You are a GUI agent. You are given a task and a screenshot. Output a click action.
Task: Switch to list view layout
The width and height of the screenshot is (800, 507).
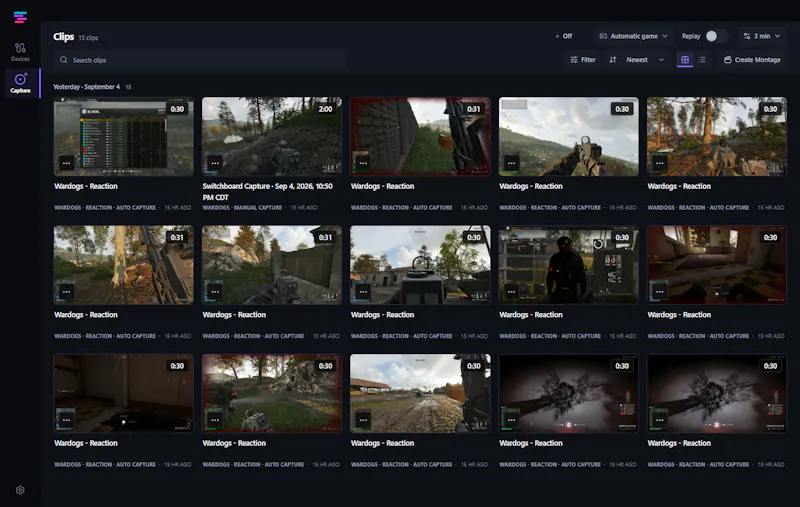tap(702, 60)
